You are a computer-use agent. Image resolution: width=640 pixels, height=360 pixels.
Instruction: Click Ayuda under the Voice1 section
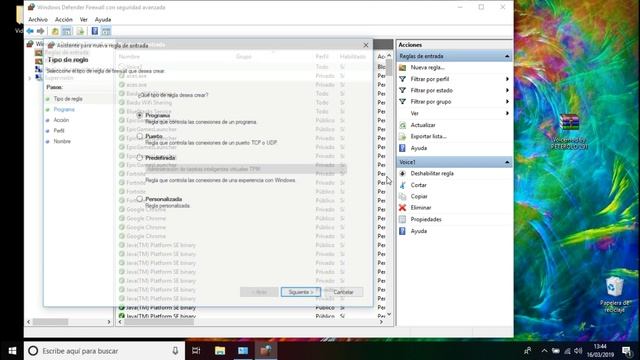click(x=419, y=231)
